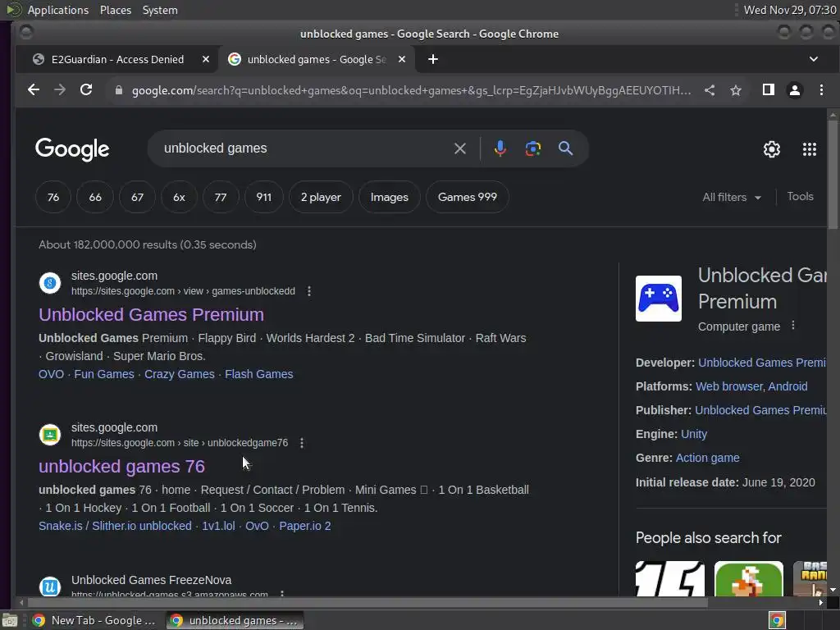Open the Web browser, Android platforms link
840x630 pixels.
point(751,386)
